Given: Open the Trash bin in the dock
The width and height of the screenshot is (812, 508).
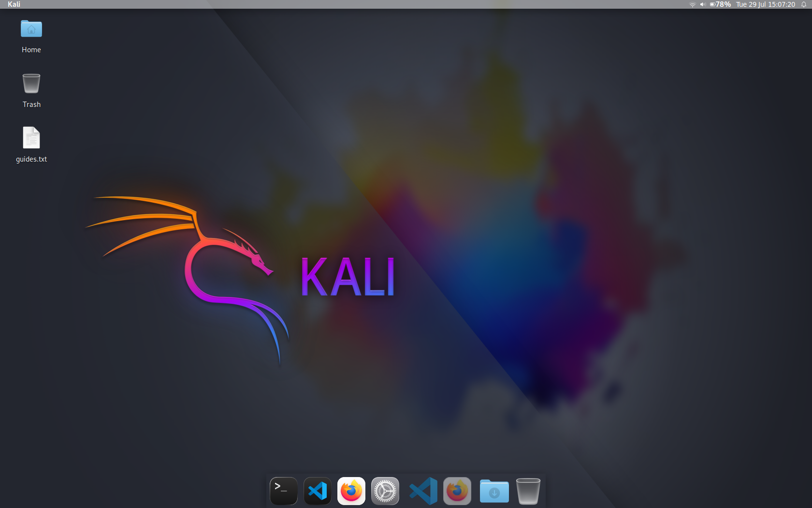Looking at the screenshot, I should pos(528,491).
